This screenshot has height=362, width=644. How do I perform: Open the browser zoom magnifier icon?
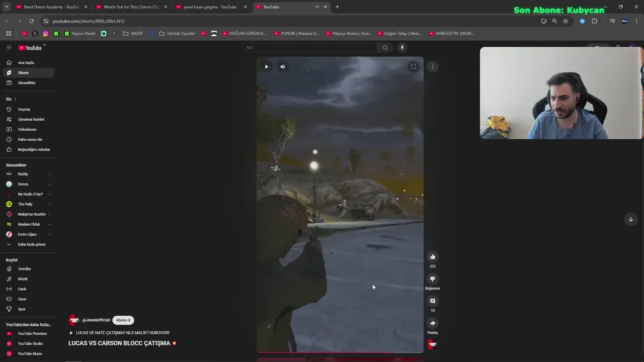click(x=554, y=21)
